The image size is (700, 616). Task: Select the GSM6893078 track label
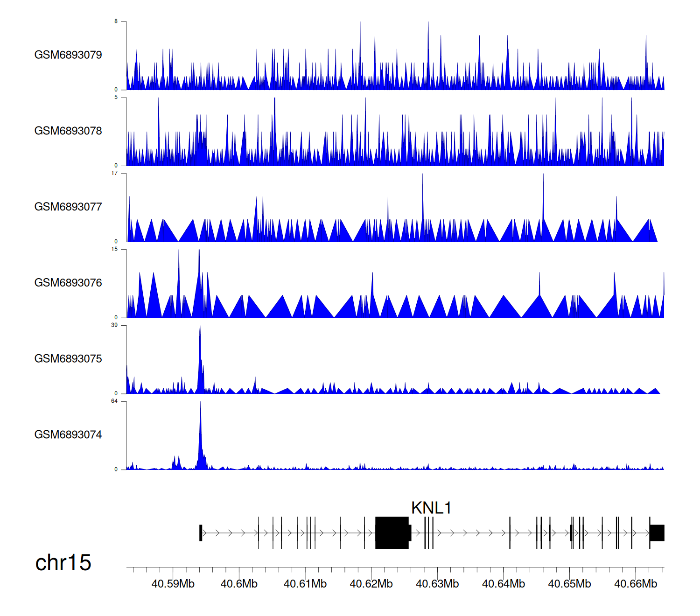(x=68, y=131)
